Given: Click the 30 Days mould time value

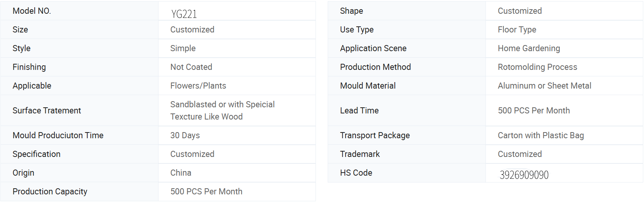Looking at the screenshot, I should point(185,136).
